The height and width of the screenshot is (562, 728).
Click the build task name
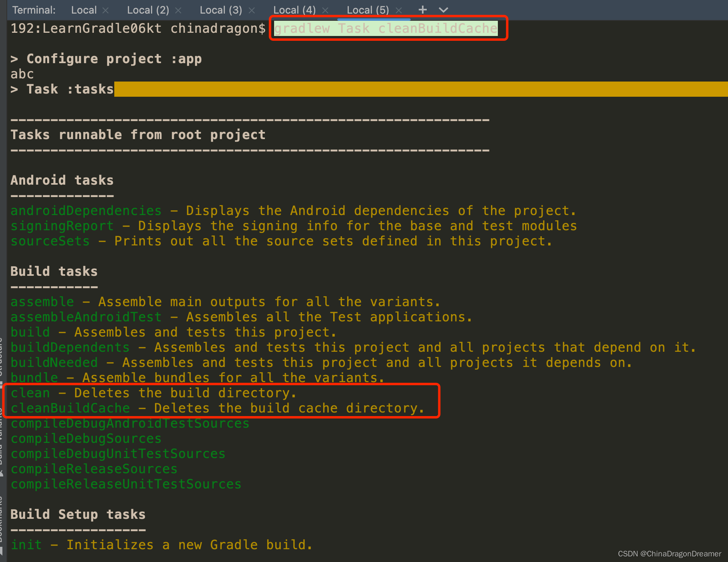30,332
